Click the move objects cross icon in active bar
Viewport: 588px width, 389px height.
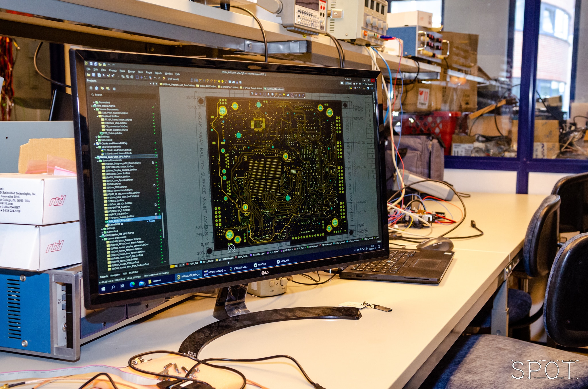pos(260,94)
